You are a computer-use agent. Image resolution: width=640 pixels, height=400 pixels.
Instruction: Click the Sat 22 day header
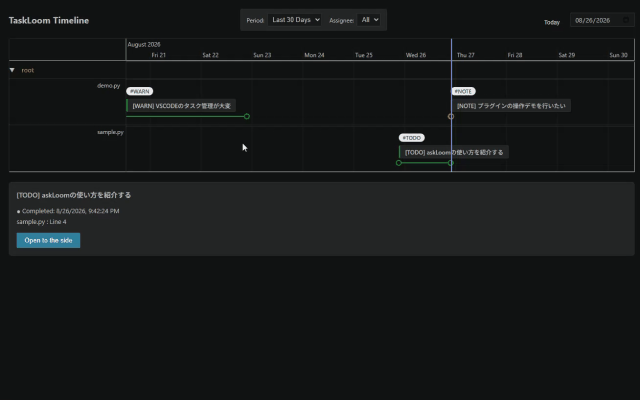211,55
